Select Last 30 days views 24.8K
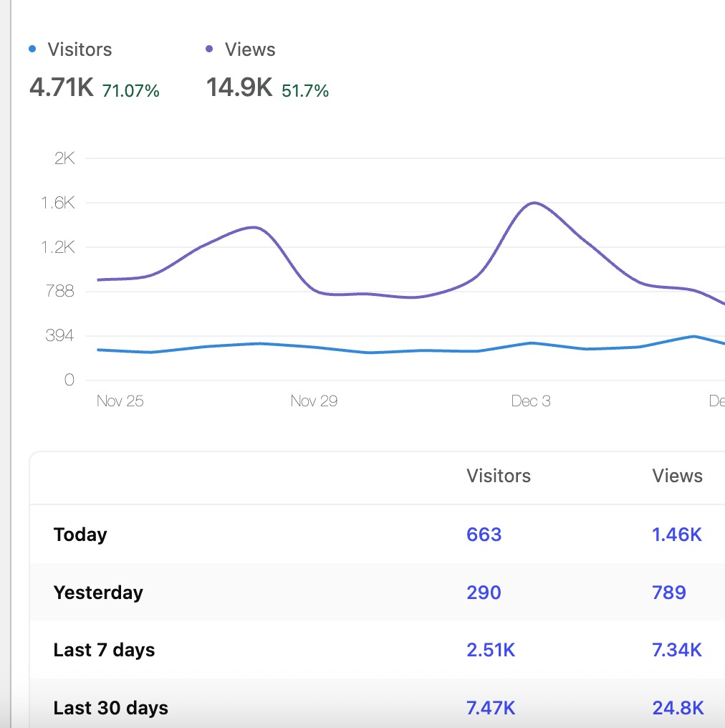This screenshot has width=725, height=728. point(677,708)
